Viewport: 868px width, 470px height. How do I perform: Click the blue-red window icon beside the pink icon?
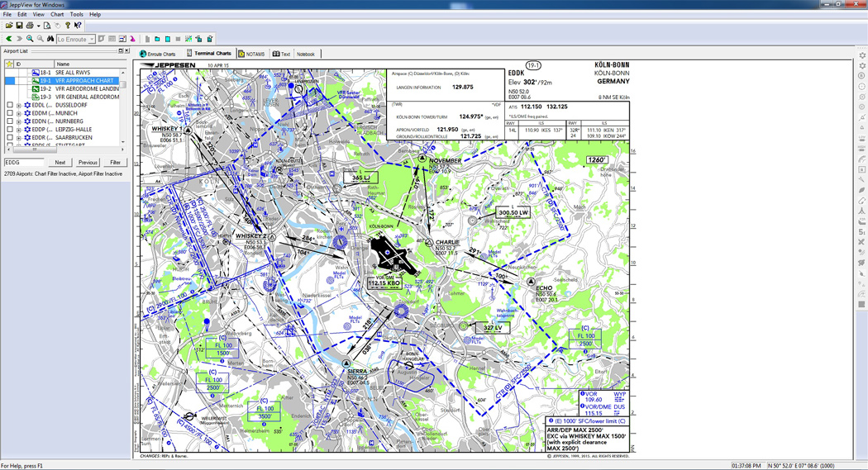(122, 39)
